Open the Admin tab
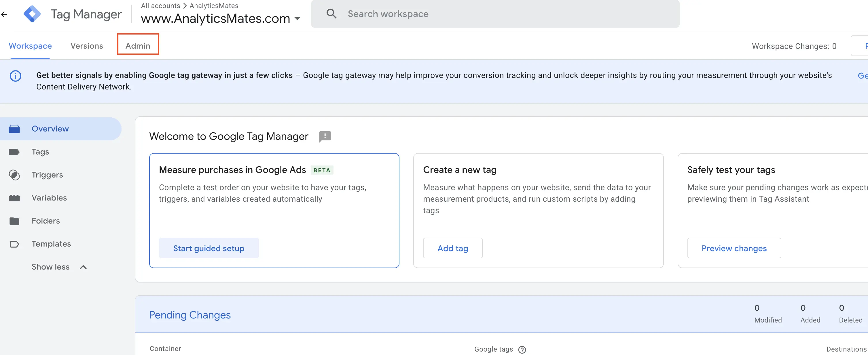This screenshot has width=868, height=355. (138, 46)
